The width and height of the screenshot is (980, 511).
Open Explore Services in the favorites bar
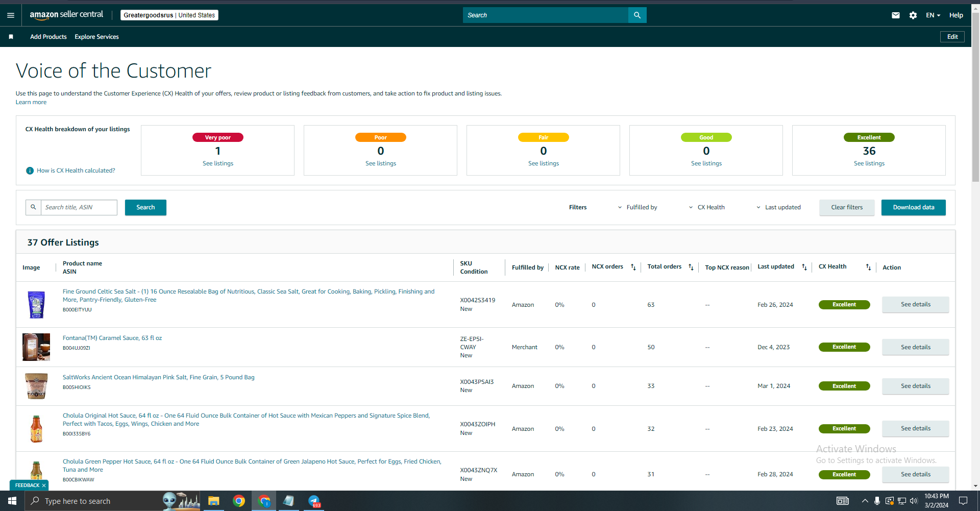pyautogui.click(x=96, y=37)
